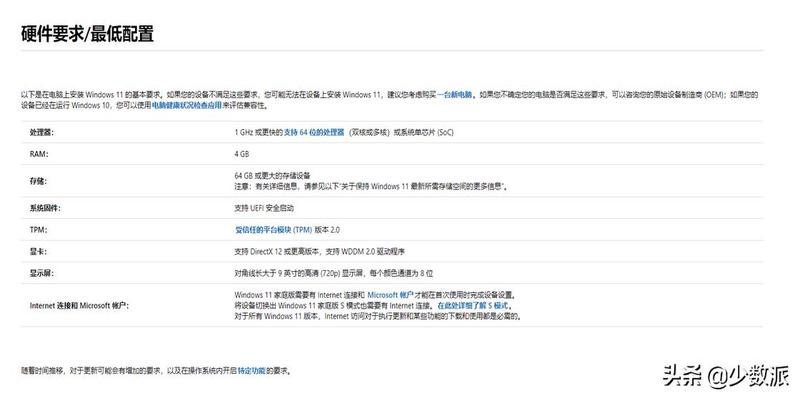Click the 支持 64 位的处理器 link
The width and height of the screenshot is (800, 400).
(314, 132)
